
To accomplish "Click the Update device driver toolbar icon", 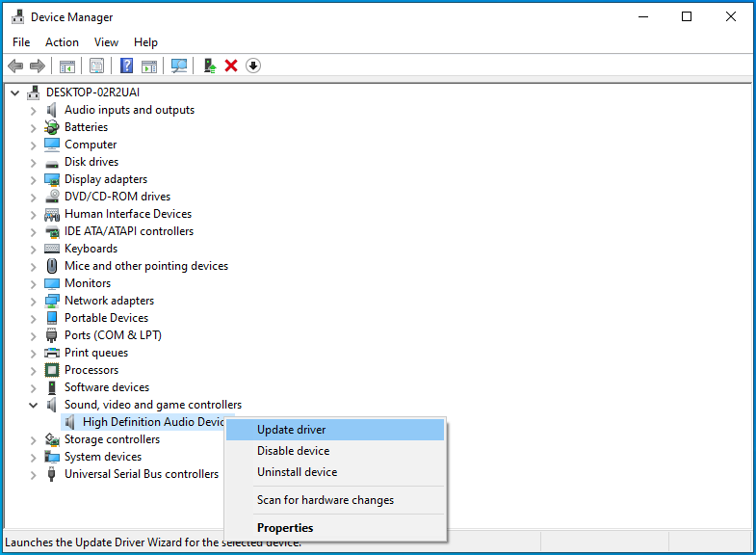I will [209, 66].
